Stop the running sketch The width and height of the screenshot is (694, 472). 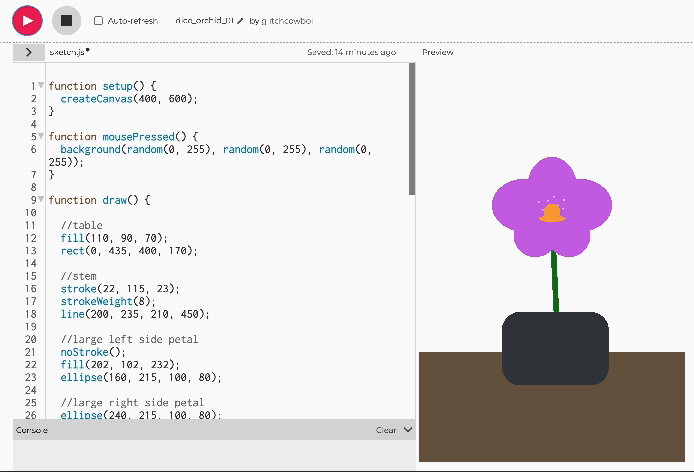point(66,20)
